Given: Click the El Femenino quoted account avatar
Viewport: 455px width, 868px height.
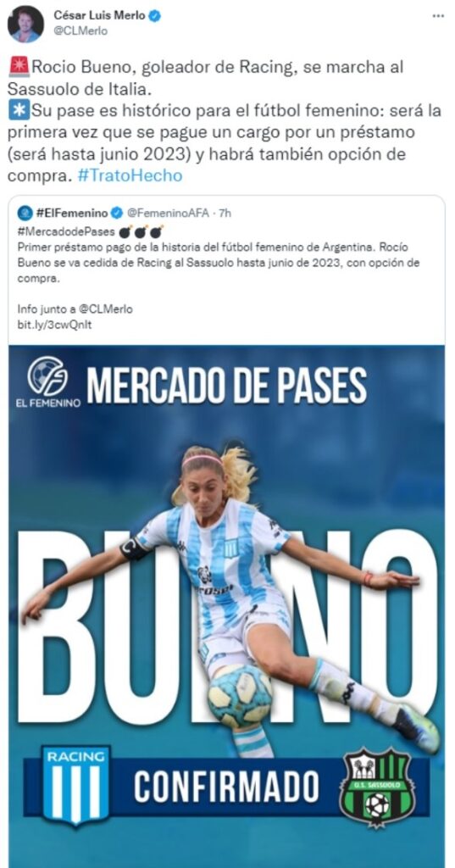Looking at the screenshot, I should pyautogui.click(x=25, y=213).
